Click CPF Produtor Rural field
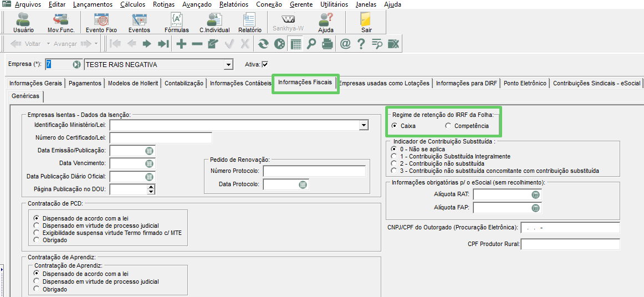This screenshot has width=644, height=297. coord(570,244)
